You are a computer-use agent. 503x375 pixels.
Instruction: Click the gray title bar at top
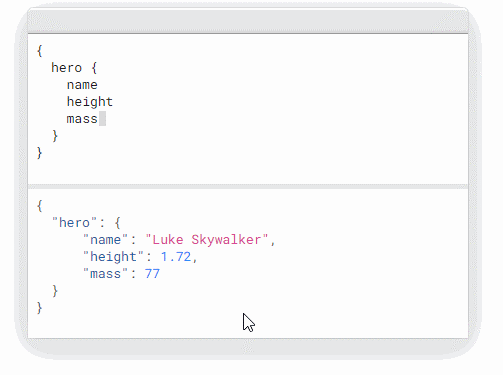tap(248, 21)
